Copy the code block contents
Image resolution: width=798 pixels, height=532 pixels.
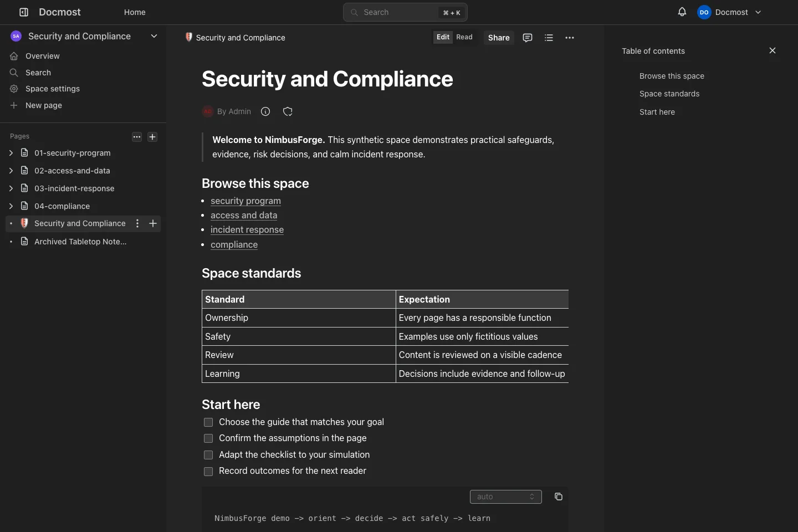pos(559,497)
